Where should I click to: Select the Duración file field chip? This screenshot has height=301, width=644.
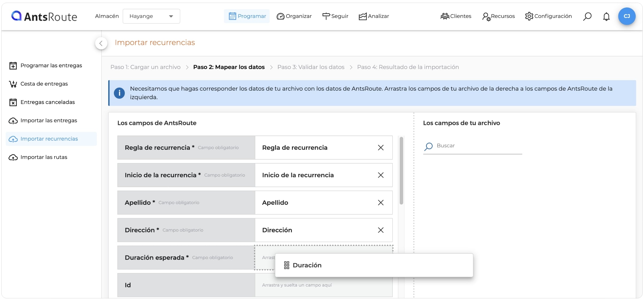click(x=374, y=265)
